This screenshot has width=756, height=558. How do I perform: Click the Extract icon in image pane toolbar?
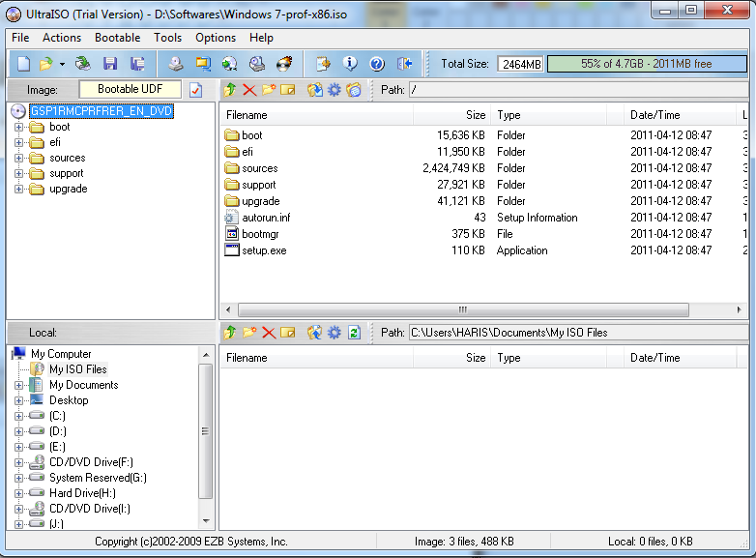click(315, 90)
